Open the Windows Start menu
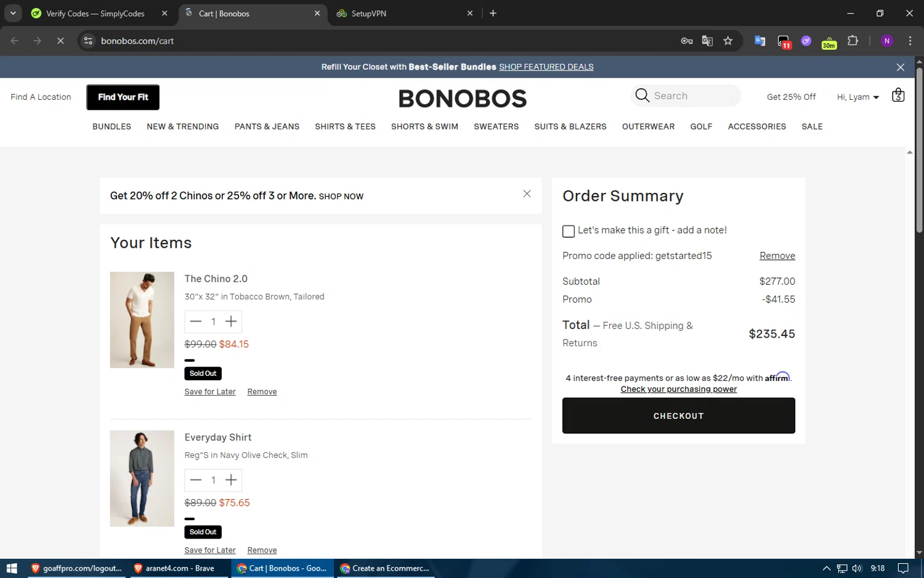Viewport: 924px width, 578px height. click(x=12, y=568)
